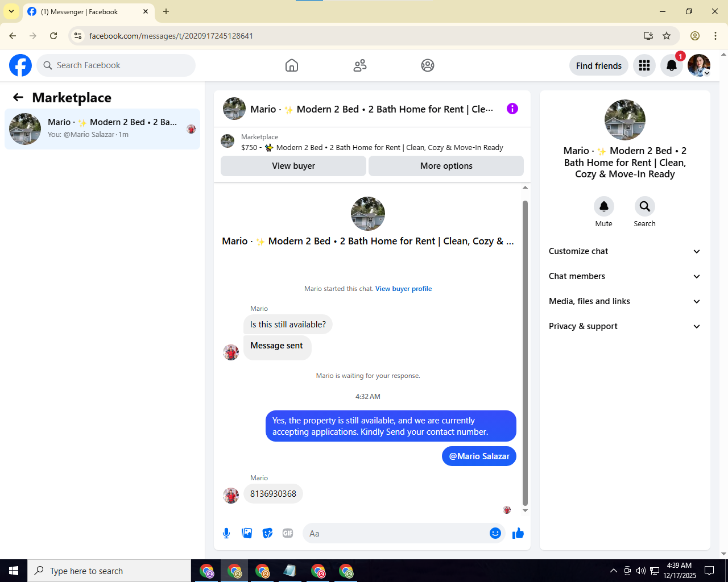Click Mario's avatar beside phone number message
The image size is (728, 582).
[231, 496]
